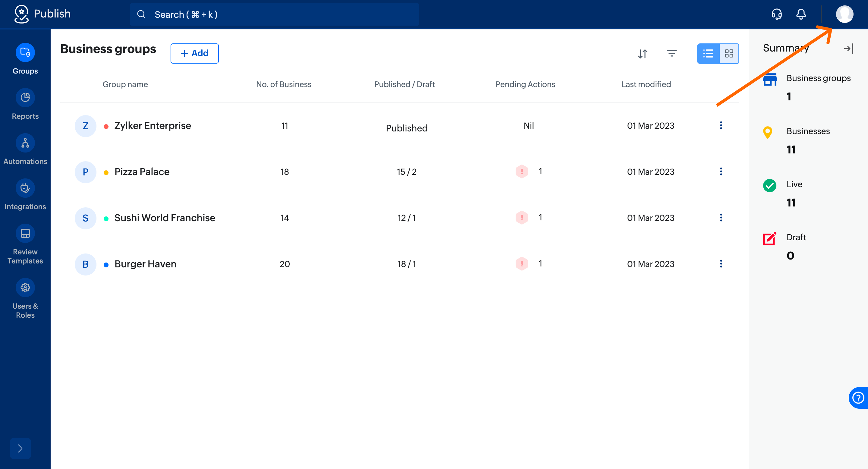Viewport: 868px width, 469px height.
Task: Switch to grid view
Action: click(x=729, y=53)
